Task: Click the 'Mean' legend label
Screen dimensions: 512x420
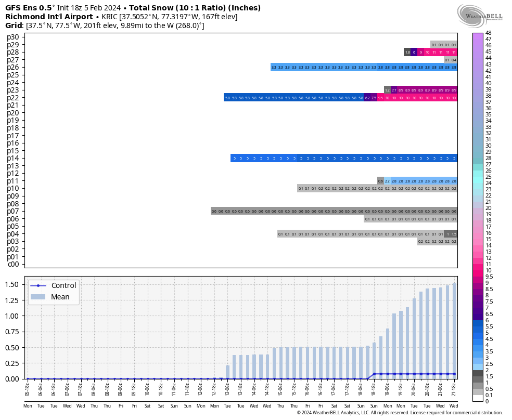Action: click(60, 297)
